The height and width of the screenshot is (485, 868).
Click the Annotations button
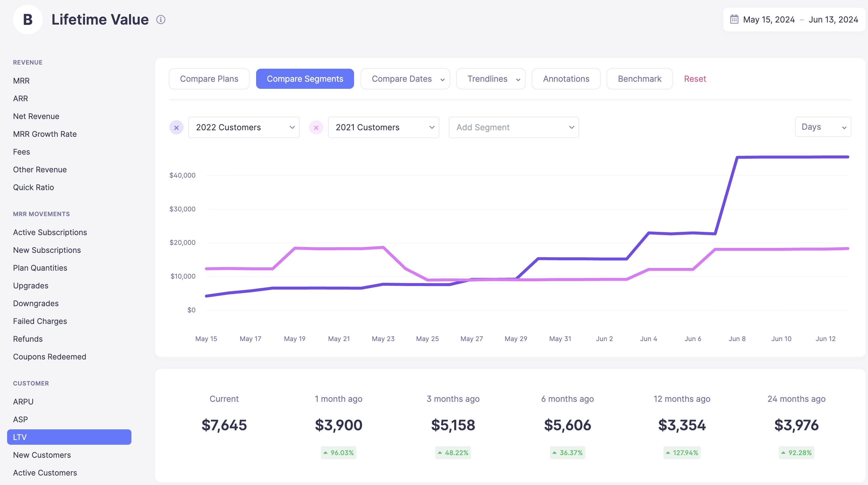pos(566,78)
